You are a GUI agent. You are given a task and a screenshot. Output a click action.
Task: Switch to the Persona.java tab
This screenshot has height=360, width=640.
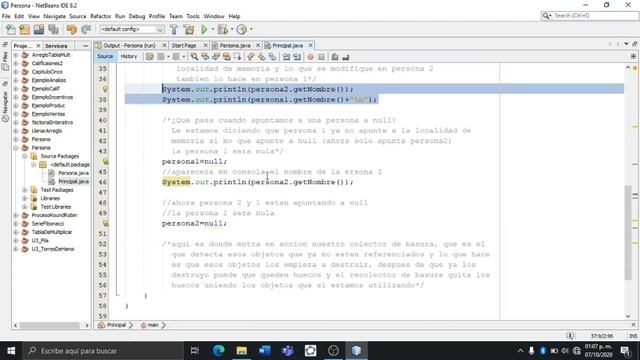235,45
